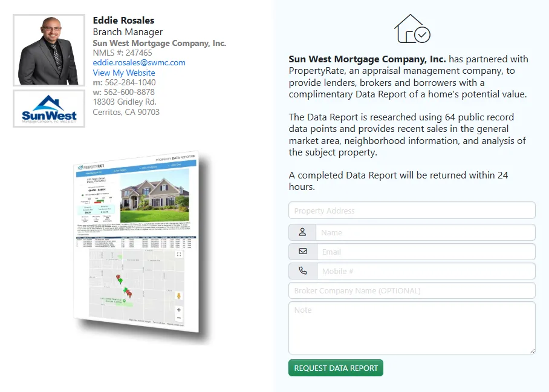The height and width of the screenshot is (392, 549).
Task: Click mobile number 562-284-1040
Action: [130, 82]
